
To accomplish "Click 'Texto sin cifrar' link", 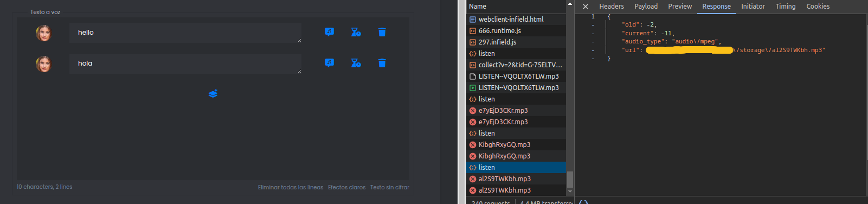I will pyautogui.click(x=390, y=187).
